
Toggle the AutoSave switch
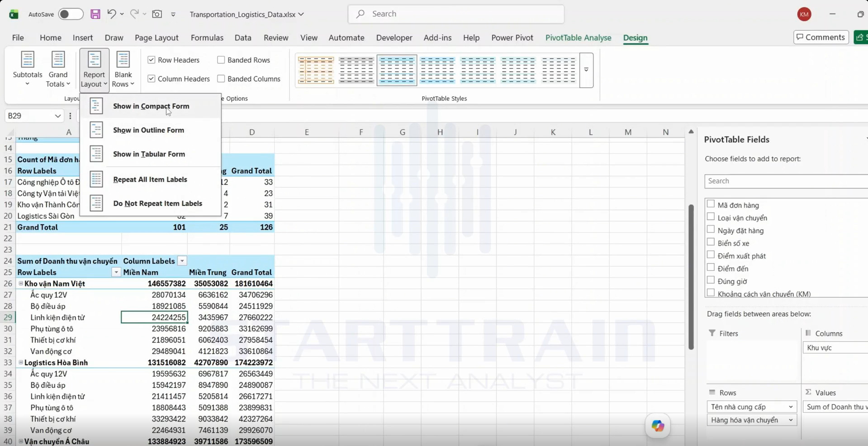(71, 14)
